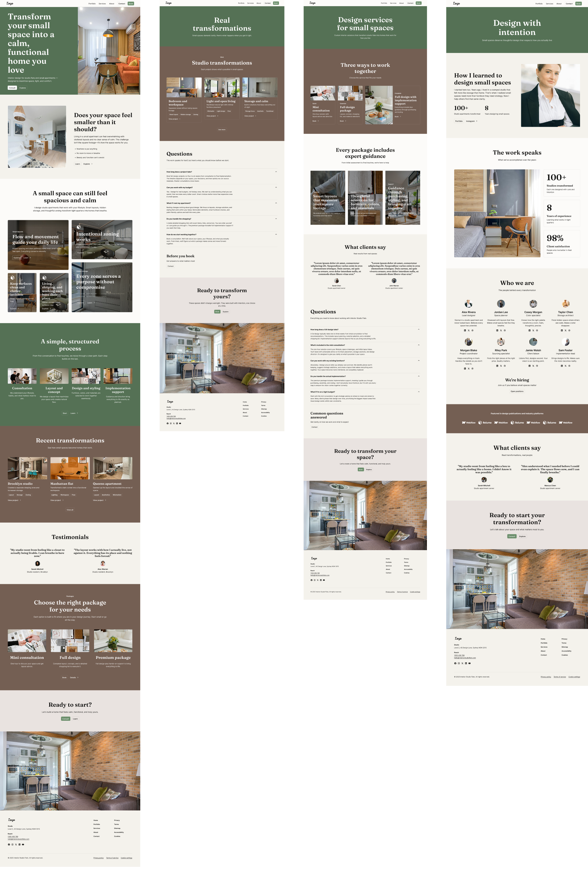Click the header Book button on Design services page
The width and height of the screenshot is (588, 869).
pos(419,3)
